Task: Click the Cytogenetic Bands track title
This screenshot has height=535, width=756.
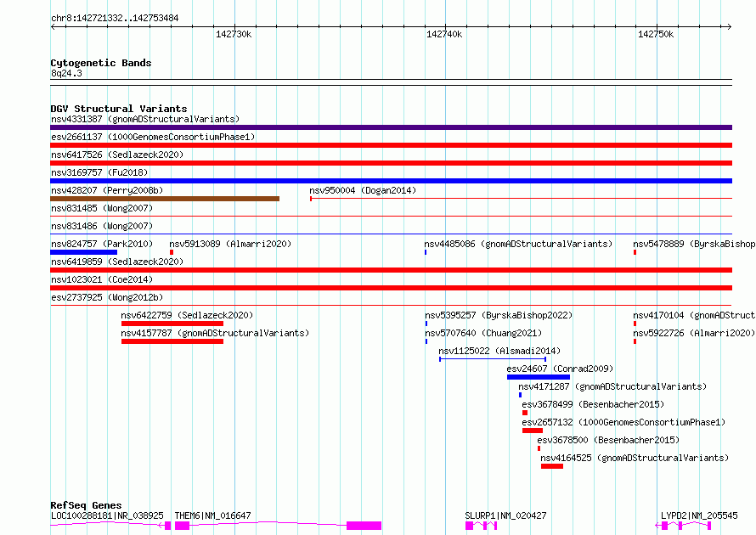Action: (101, 63)
